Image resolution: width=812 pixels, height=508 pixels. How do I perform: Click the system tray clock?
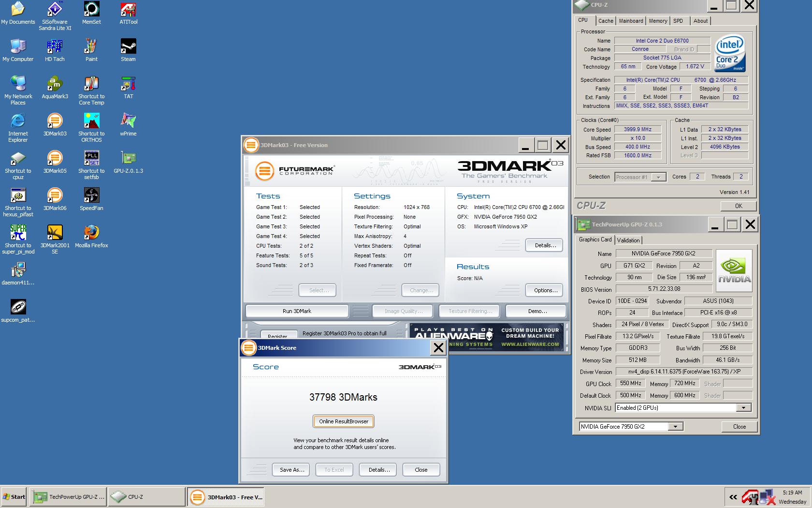[792, 497]
